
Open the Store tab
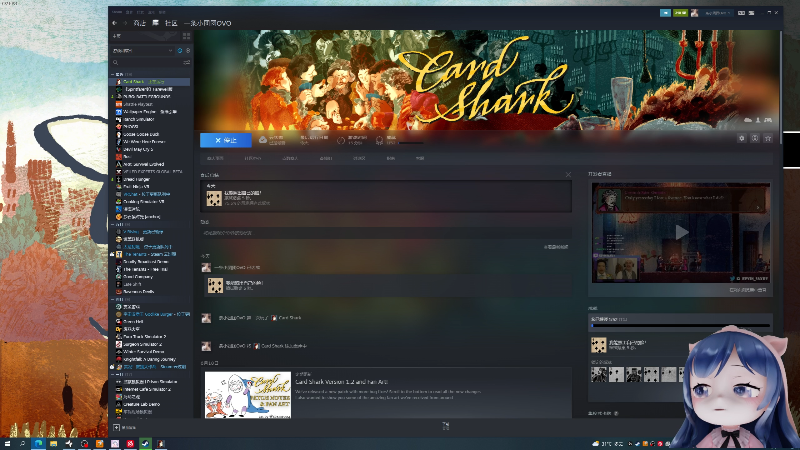coord(140,23)
